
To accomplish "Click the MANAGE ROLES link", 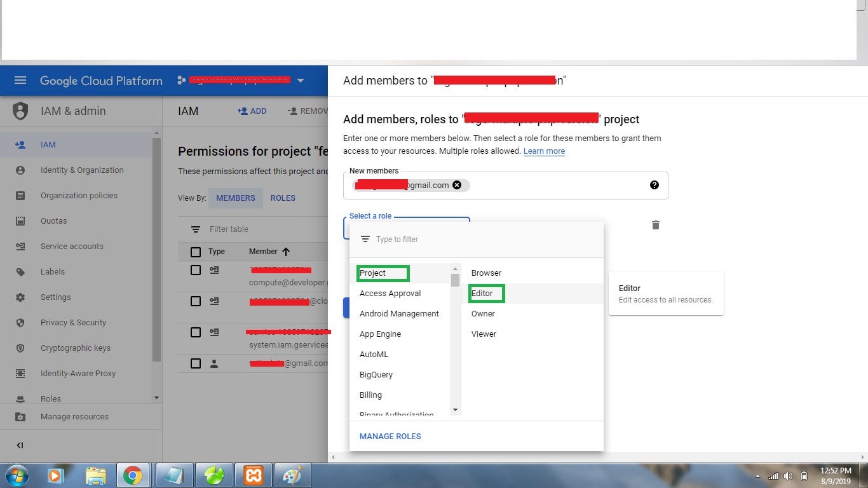I will click(x=390, y=436).
